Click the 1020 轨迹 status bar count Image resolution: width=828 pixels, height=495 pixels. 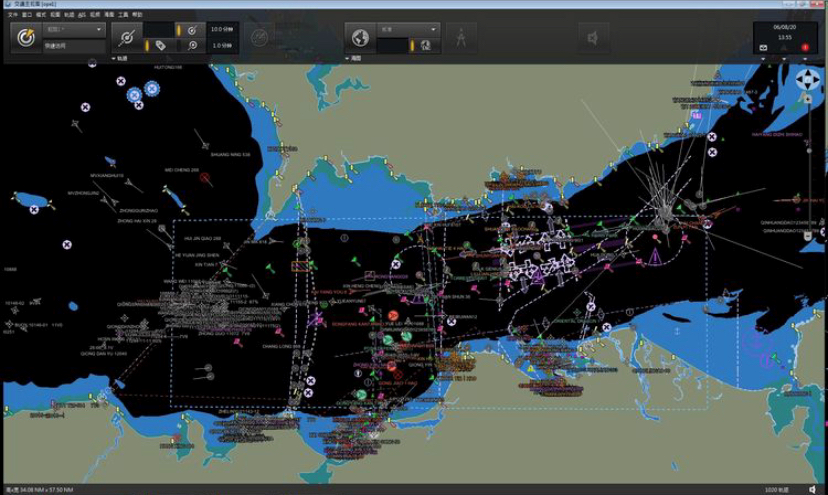point(777,490)
